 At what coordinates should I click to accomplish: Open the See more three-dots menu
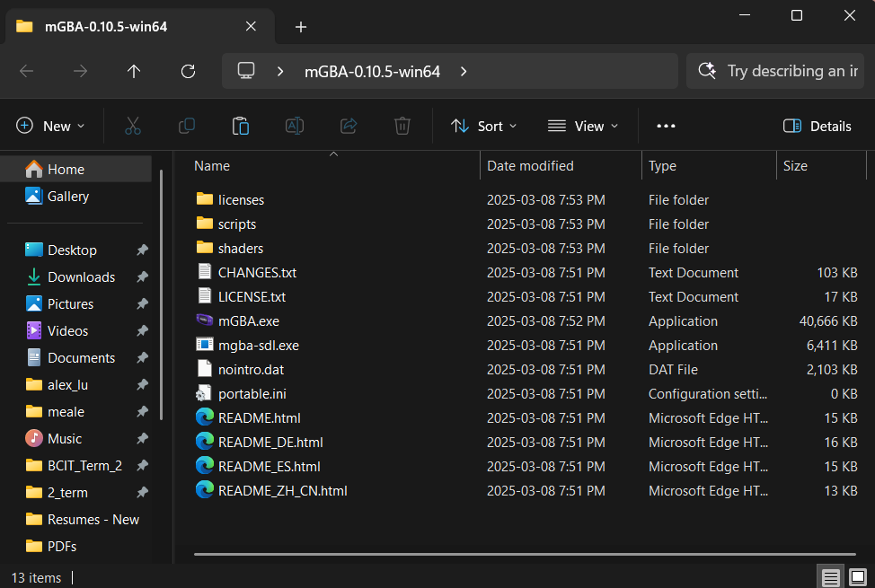point(666,126)
